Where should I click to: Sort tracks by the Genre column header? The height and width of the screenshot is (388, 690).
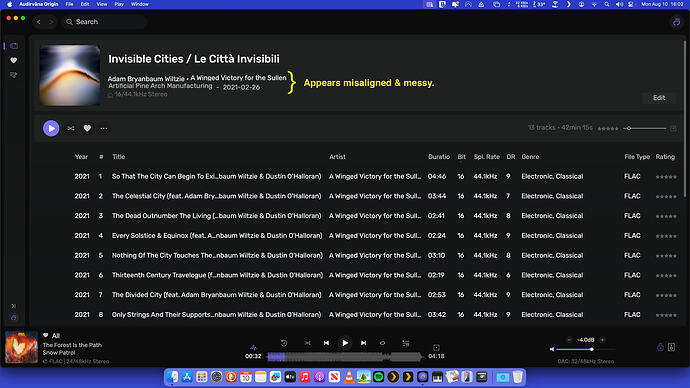(x=530, y=157)
